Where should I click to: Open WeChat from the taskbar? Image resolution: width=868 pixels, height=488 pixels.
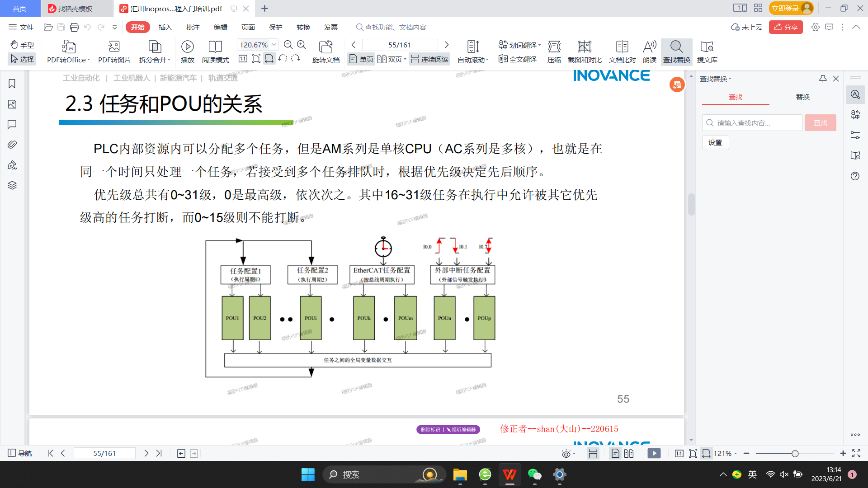(x=534, y=474)
